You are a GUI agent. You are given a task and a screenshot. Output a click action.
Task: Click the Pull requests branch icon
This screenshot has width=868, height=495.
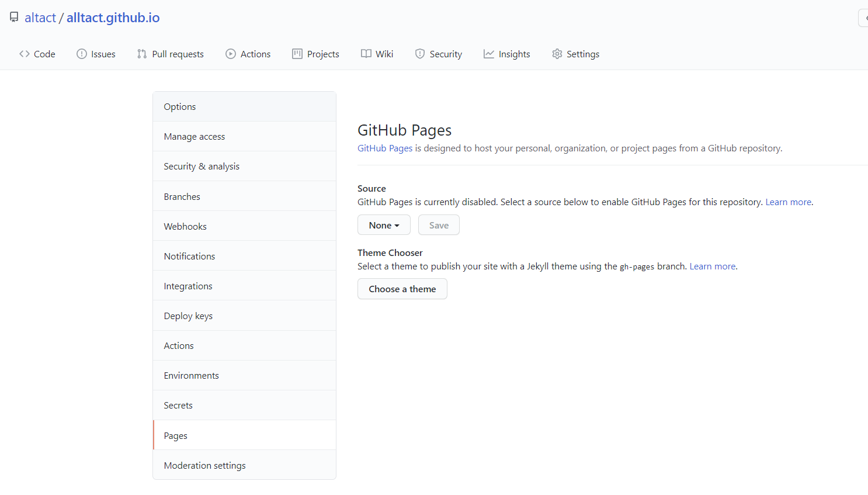click(x=142, y=54)
